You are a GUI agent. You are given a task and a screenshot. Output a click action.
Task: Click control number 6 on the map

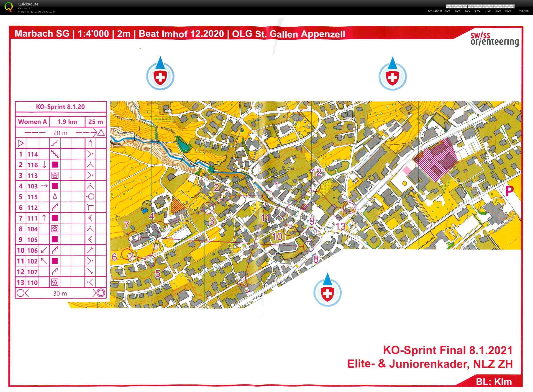click(114, 257)
